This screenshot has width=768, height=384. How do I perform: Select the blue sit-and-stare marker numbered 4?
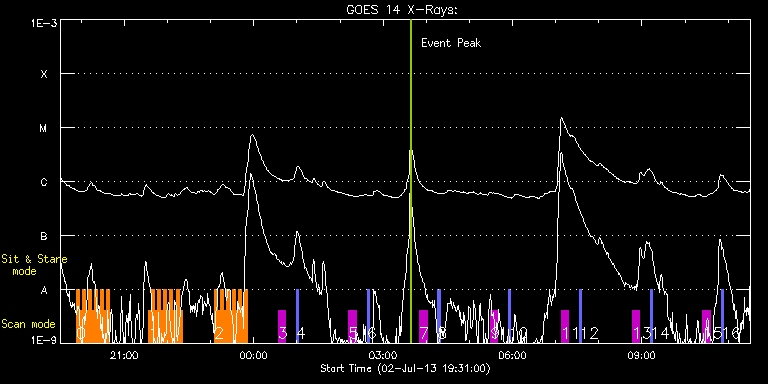pos(297,316)
